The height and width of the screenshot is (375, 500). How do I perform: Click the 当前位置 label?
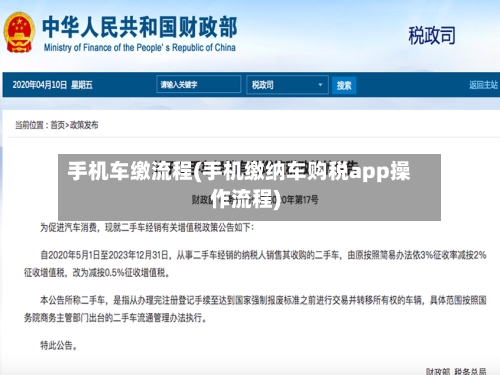tap(29, 125)
